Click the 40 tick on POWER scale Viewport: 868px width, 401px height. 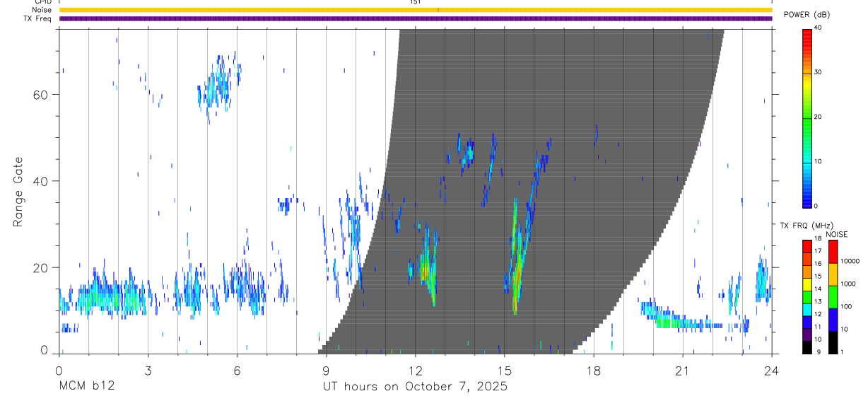[x=818, y=28]
